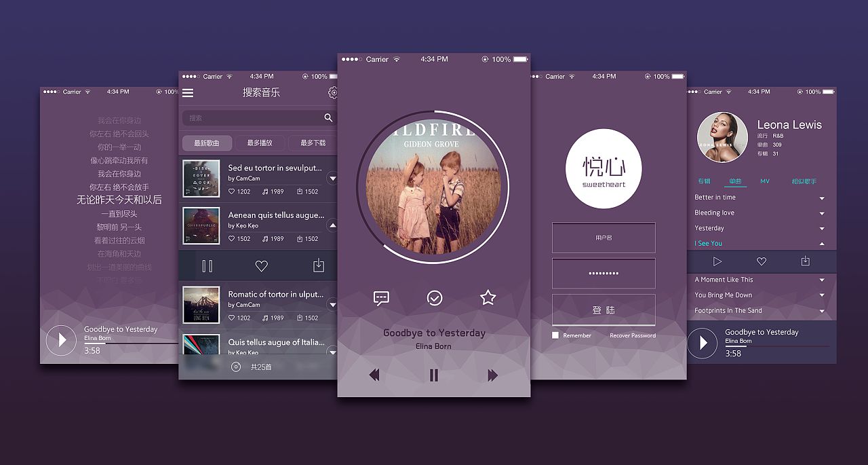Tap the circled checkmark icon in the player
The image size is (868, 465).
click(435, 298)
